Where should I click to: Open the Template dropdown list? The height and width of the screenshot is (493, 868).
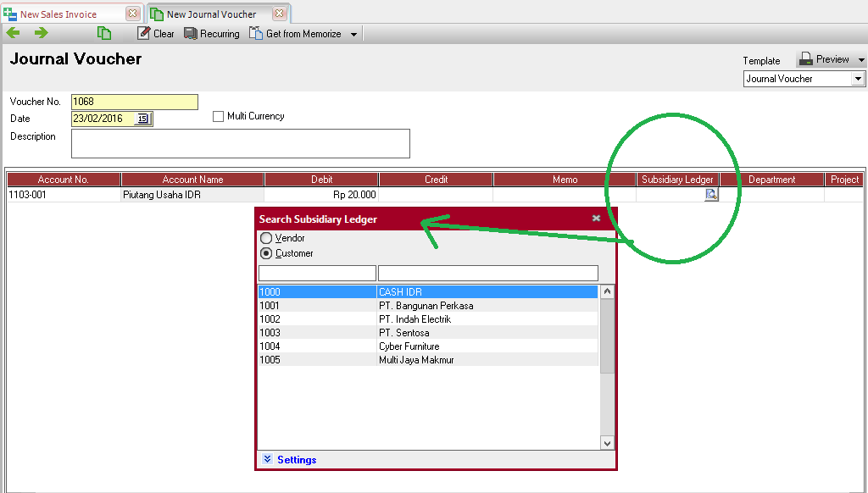(858, 79)
